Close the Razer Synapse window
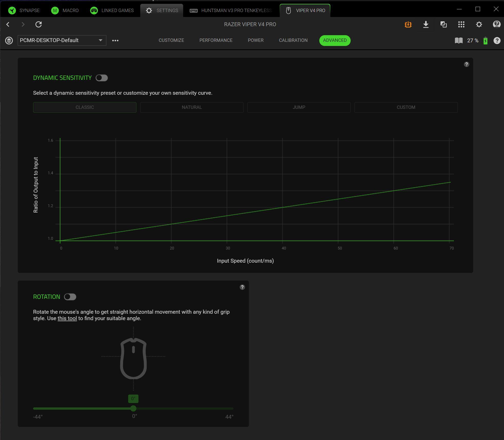 click(x=496, y=9)
